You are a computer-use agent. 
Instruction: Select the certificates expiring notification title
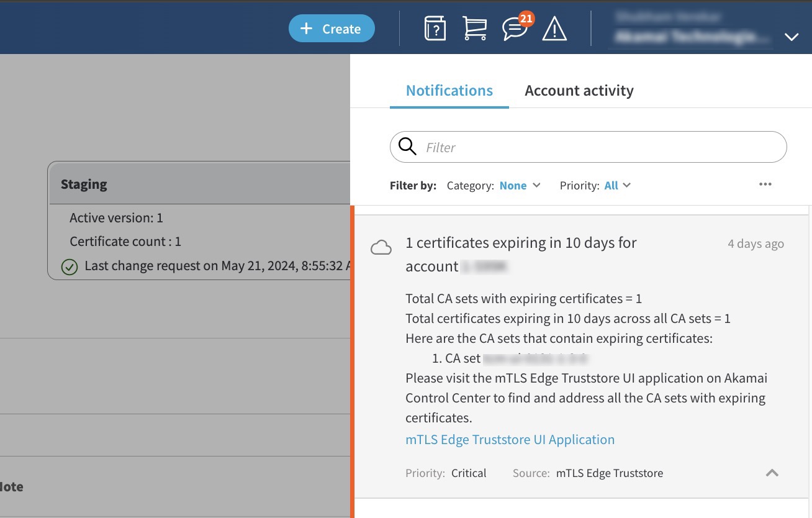[x=521, y=243]
